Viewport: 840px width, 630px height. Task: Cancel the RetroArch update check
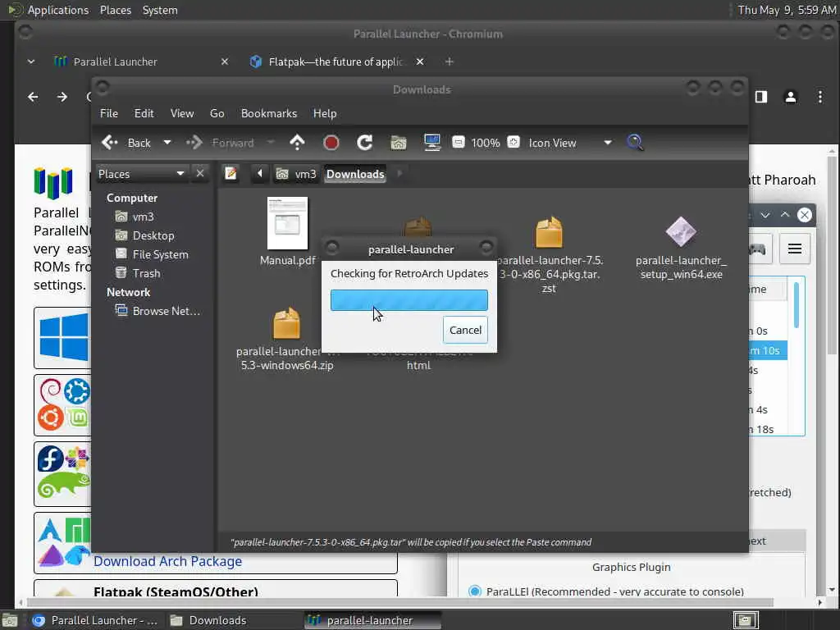[x=465, y=330]
